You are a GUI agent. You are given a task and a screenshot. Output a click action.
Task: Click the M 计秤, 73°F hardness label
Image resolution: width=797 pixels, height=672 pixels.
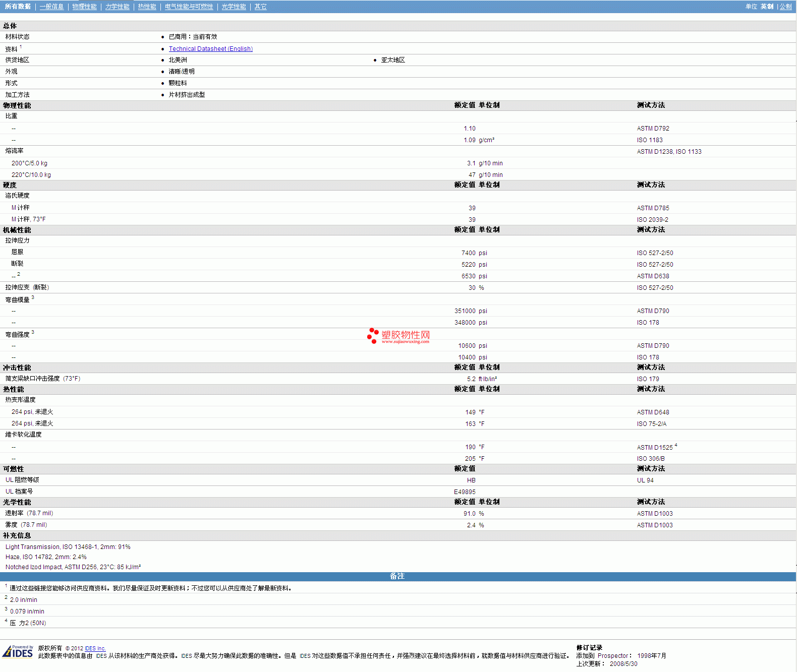28,219
